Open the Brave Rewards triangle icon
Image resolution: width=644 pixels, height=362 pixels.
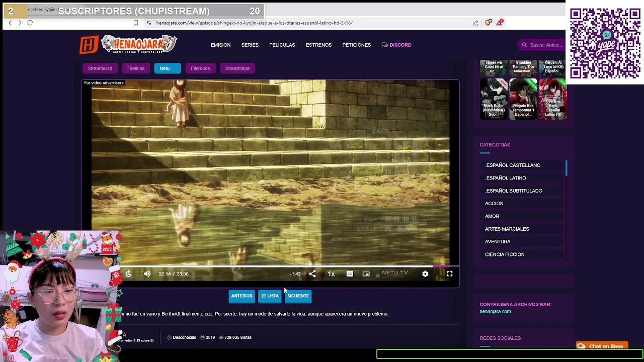pos(500,23)
